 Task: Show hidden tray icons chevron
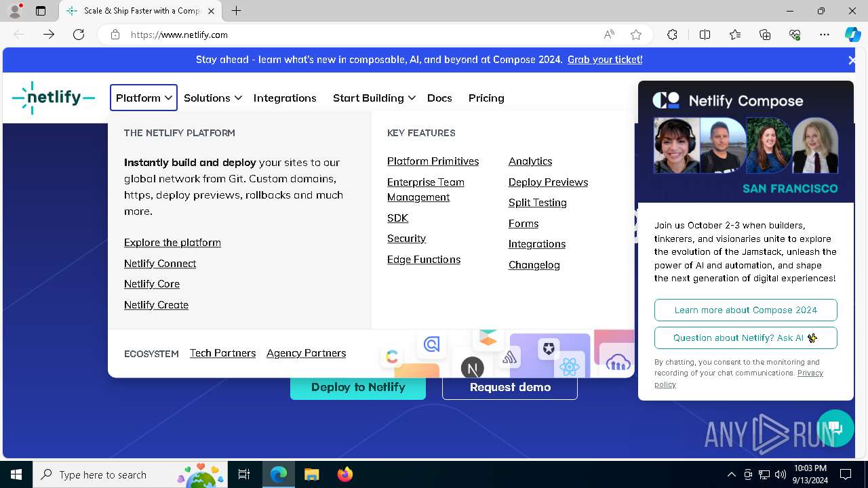point(731,474)
